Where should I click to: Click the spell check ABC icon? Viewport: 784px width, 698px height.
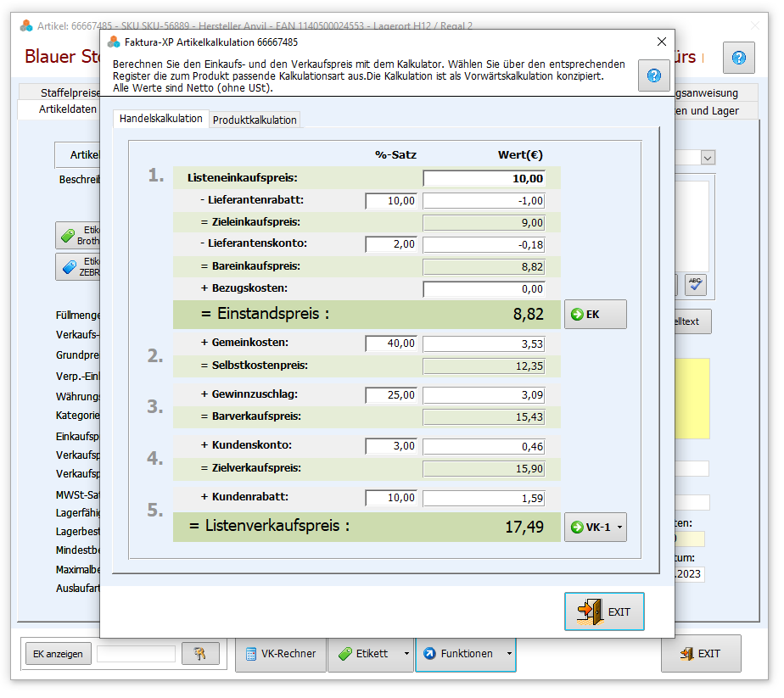tap(696, 285)
